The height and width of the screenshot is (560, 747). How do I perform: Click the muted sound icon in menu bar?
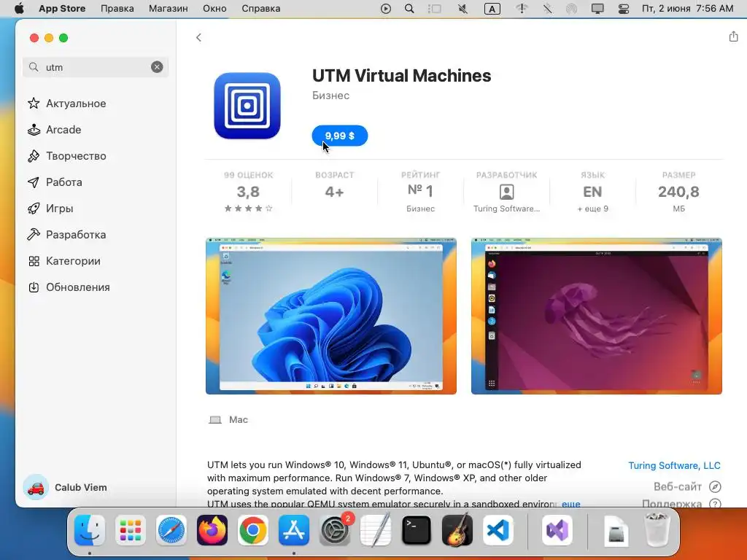click(x=462, y=9)
